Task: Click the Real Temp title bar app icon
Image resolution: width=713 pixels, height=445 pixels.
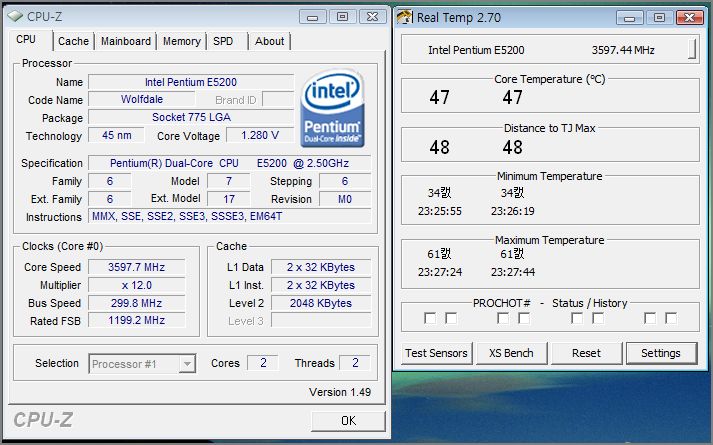Action: click(404, 17)
